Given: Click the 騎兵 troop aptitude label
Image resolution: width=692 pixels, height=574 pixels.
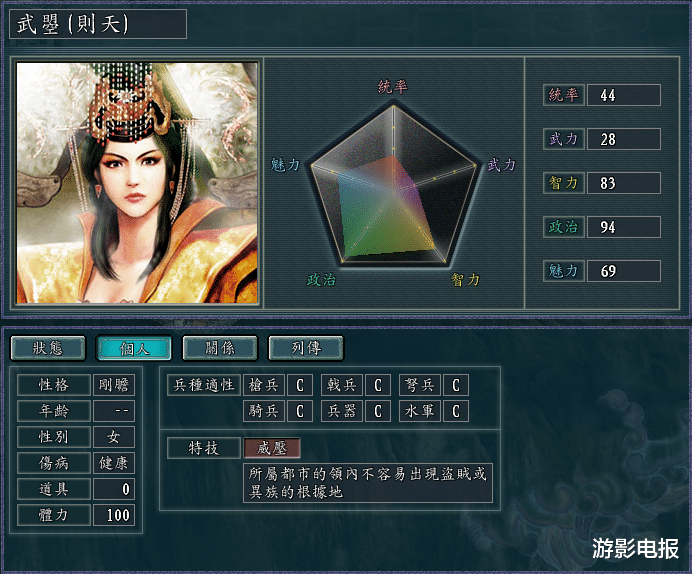Looking at the screenshot, I should pyautogui.click(x=263, y=411).
